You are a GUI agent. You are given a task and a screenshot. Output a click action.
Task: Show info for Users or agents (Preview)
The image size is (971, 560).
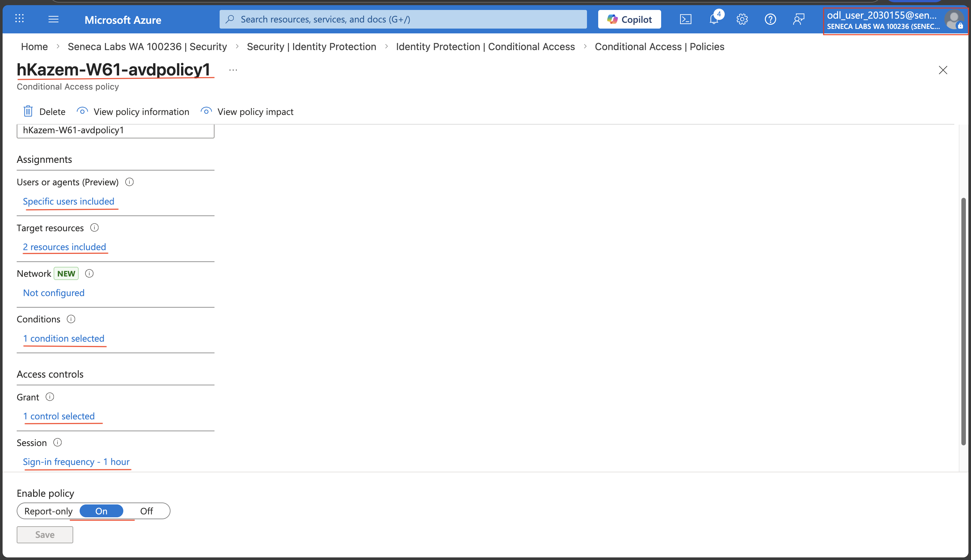pyautogui.click(x=130, y=182)
